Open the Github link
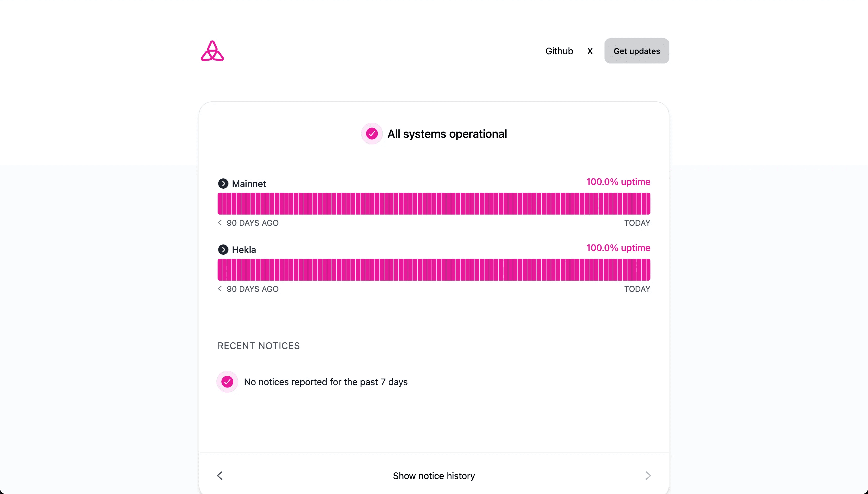The width and height of the screenshot is (868, 494). pyautogui.click(x=559, y=51)
